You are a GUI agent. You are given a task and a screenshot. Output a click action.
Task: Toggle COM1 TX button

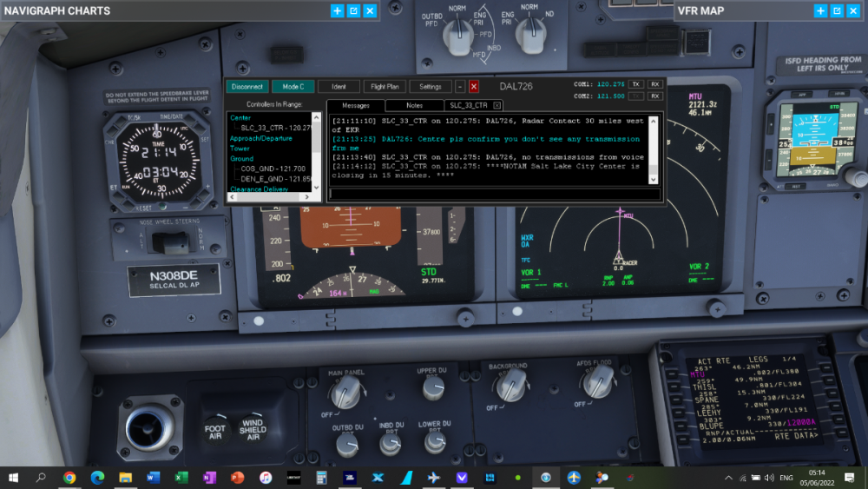[x=636, y=84]
